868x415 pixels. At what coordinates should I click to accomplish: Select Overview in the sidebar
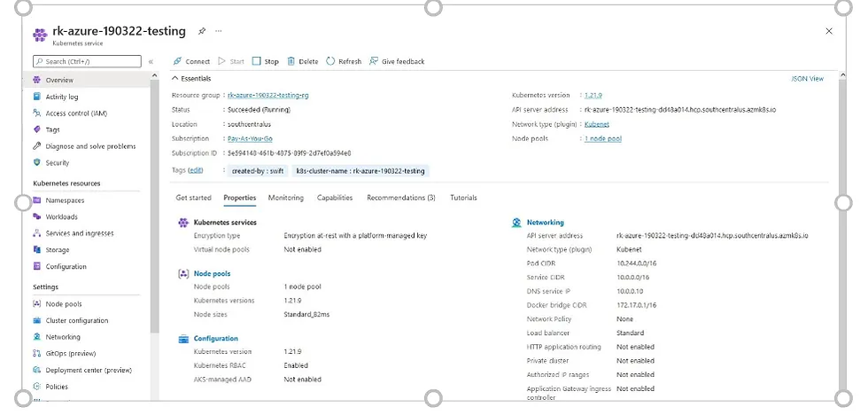86,80
